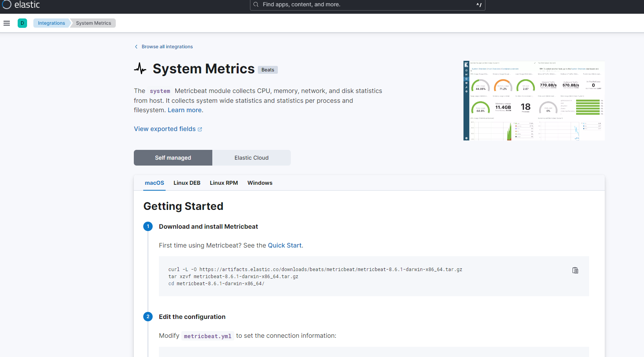Click the back chevron before Browse all integrations
This screenshot has height=357, width=644.
136,47
